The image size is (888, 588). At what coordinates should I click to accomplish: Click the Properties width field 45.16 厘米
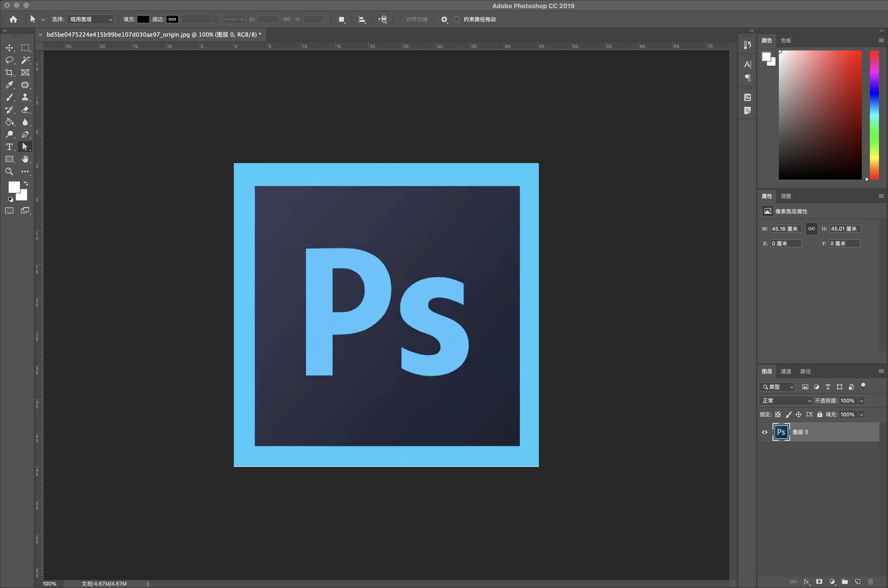[x=786, y=229]
